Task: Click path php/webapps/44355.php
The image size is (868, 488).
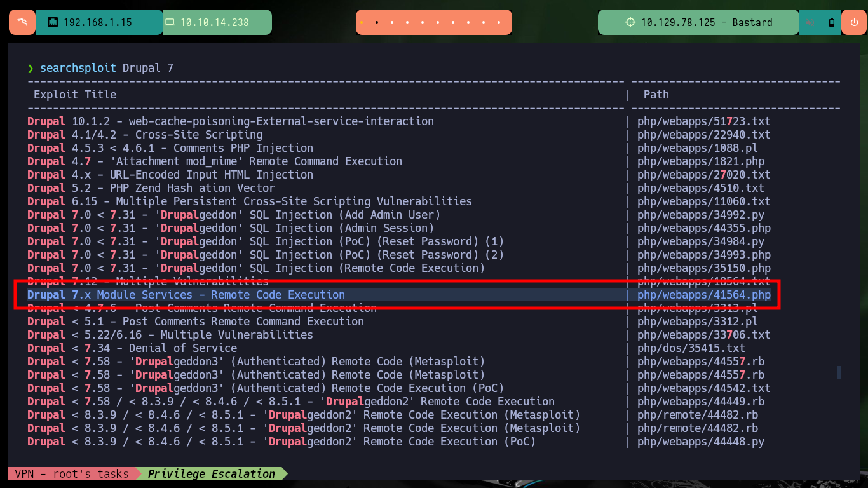Action: 704,228
